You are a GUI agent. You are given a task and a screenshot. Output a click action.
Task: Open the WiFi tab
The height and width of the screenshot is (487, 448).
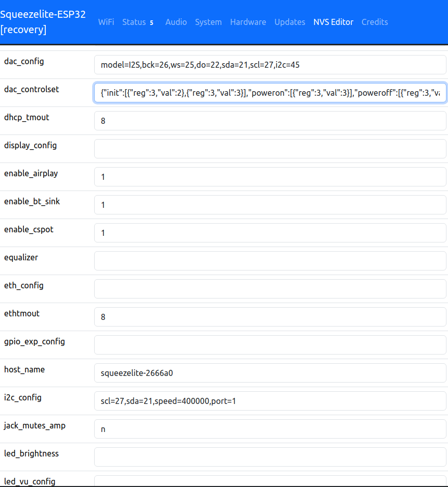106,22
